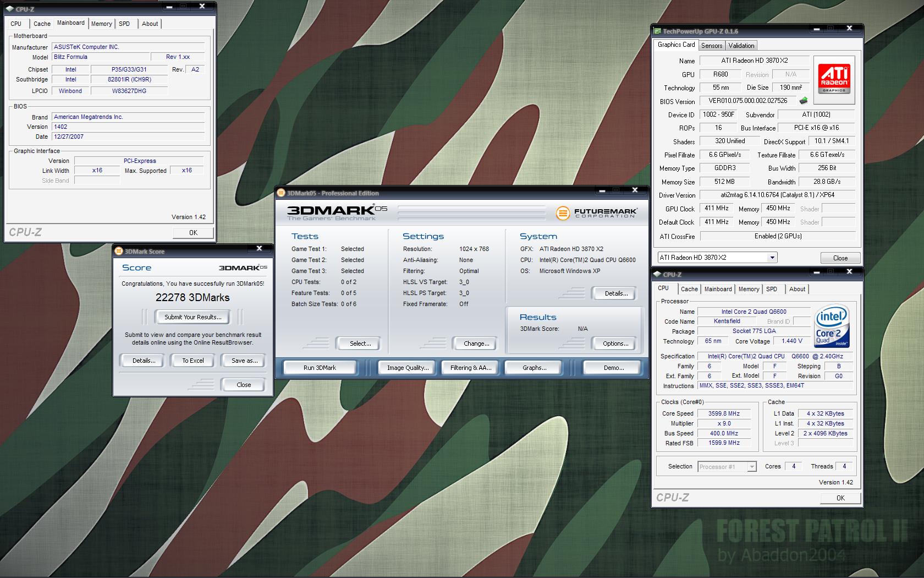
Task: Open Image Quality tools
Action: [408, 368]
